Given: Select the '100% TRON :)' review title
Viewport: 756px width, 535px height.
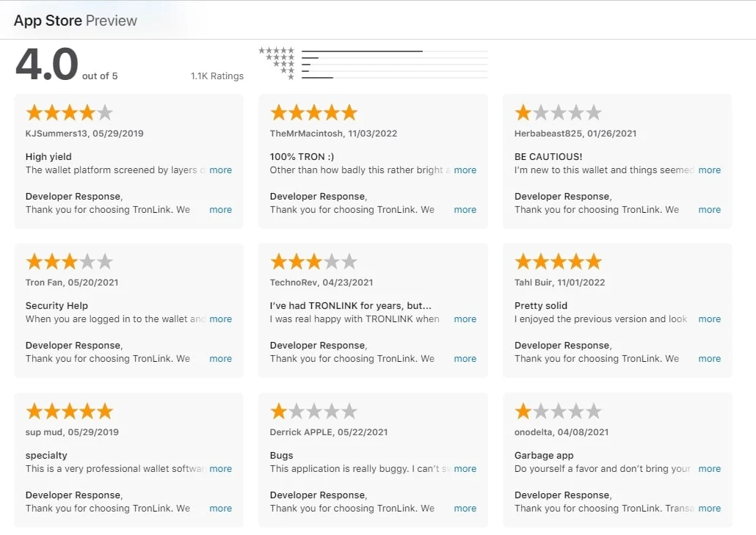Looking at the screenshot, I should (302, 156).
